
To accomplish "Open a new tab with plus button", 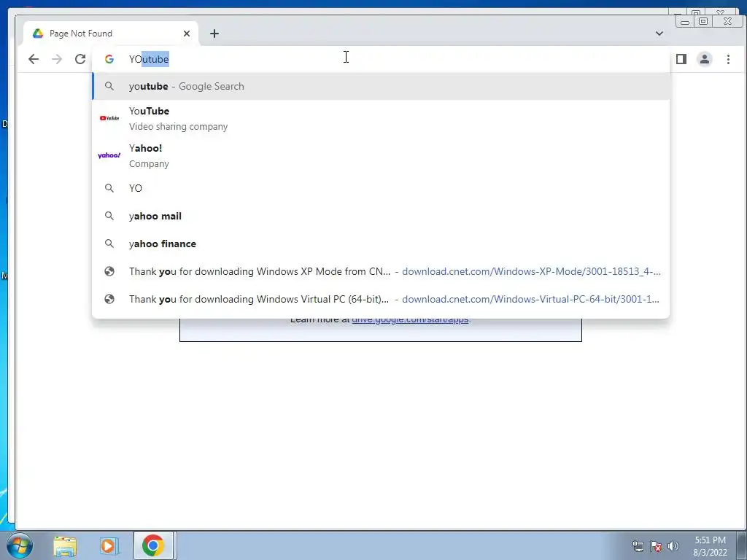I will (214, 34).
